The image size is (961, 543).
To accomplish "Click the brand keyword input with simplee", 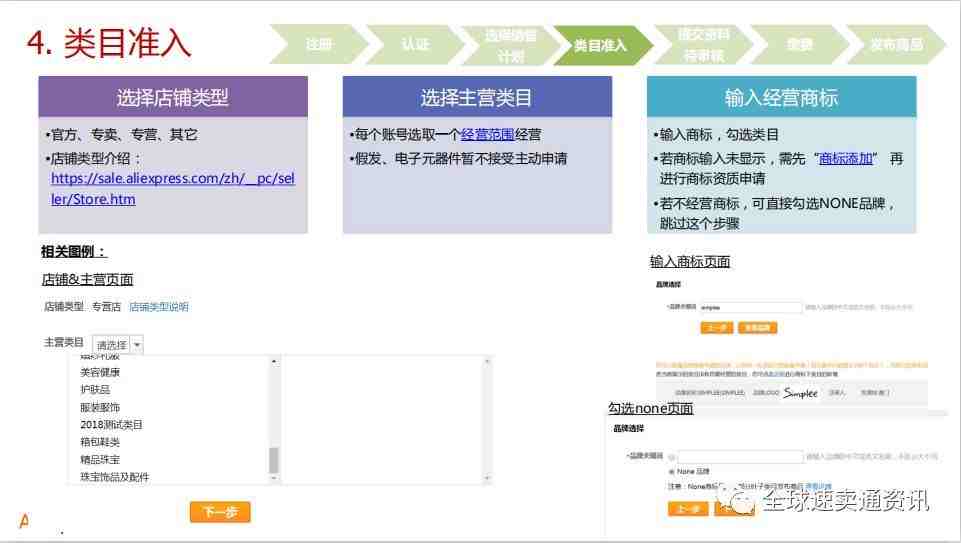I will click(751, 307).
